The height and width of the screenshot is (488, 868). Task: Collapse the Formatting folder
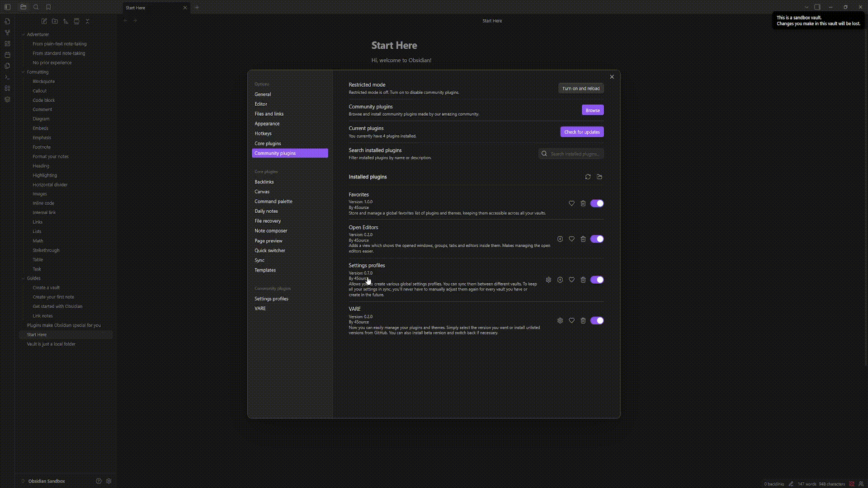click(x=24, y=72)
